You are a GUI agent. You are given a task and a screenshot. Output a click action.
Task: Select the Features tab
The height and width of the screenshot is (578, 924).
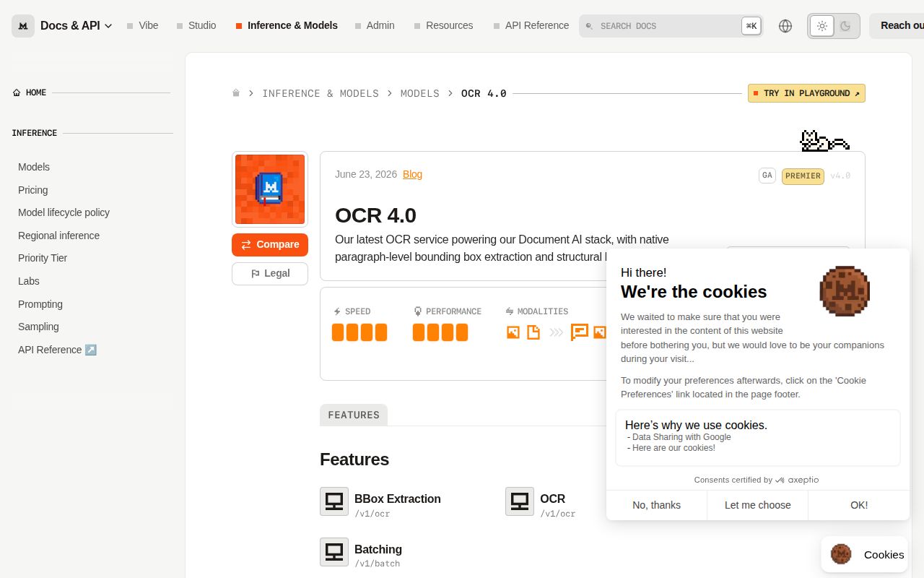click(x=354, y=415)
